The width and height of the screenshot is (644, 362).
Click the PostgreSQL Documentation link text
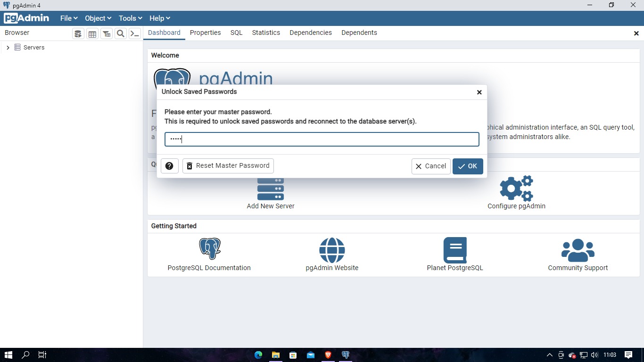209,268
